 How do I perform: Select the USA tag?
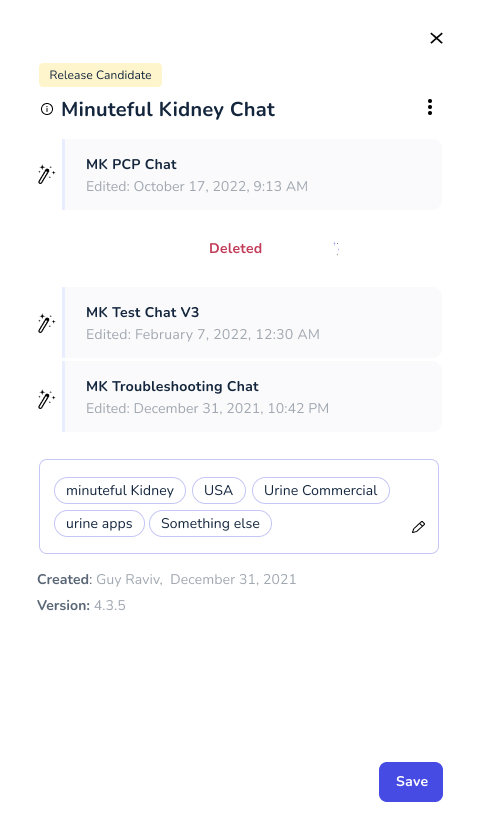pyautogui.click(x=218, y=491)
